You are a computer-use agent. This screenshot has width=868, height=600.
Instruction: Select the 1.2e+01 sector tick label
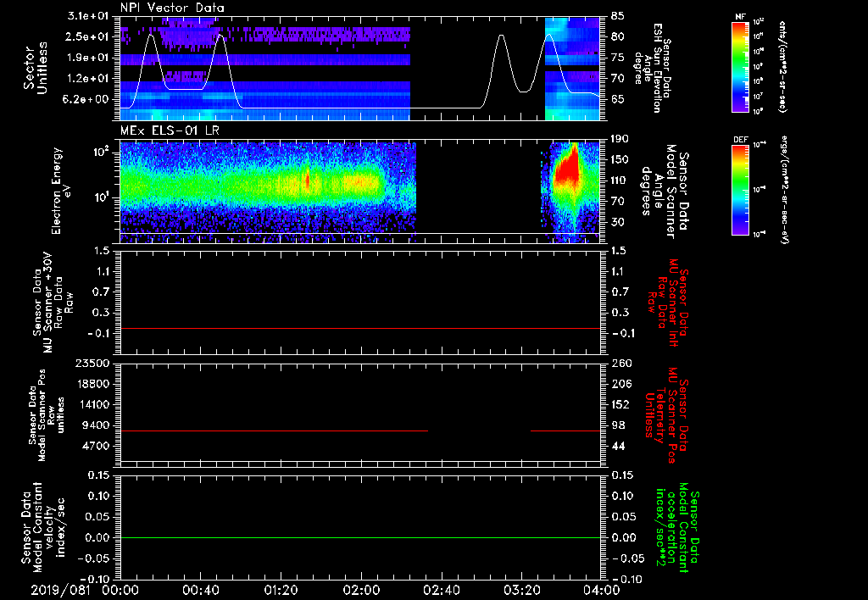[87, 79]
